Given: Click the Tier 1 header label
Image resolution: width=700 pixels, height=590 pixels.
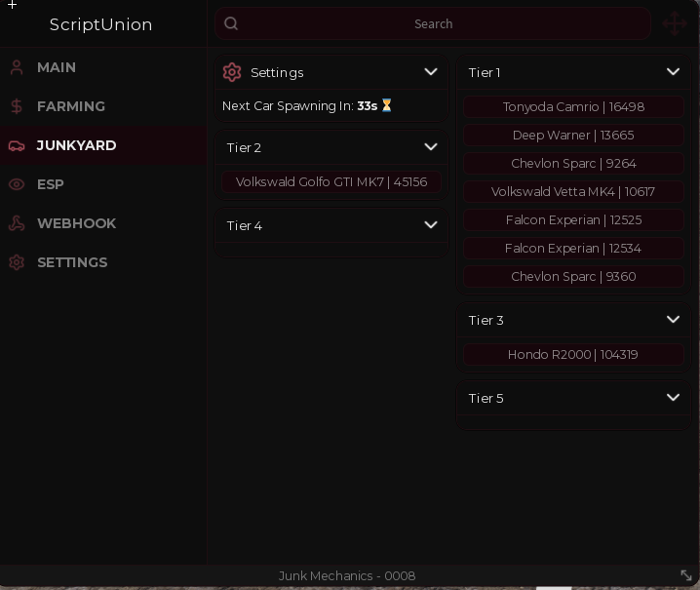Looking at the screenshot, I should coord(485,72).
